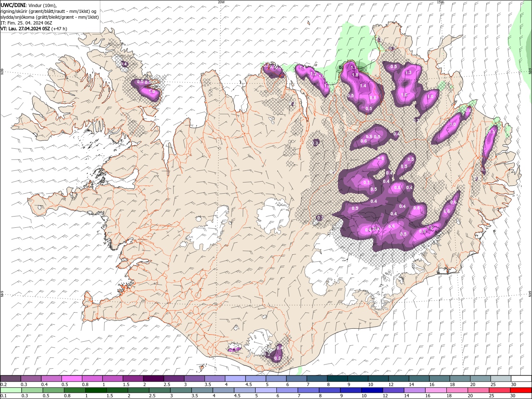
Task: Click the "0.1" label in the rain legend
Action: click(x=4, y=396)
